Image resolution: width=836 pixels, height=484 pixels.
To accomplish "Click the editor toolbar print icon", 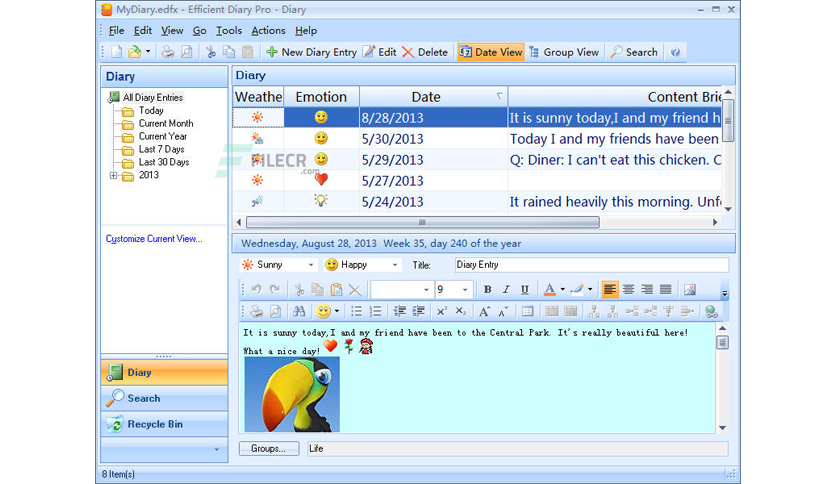I will click(x=256, y=311).
